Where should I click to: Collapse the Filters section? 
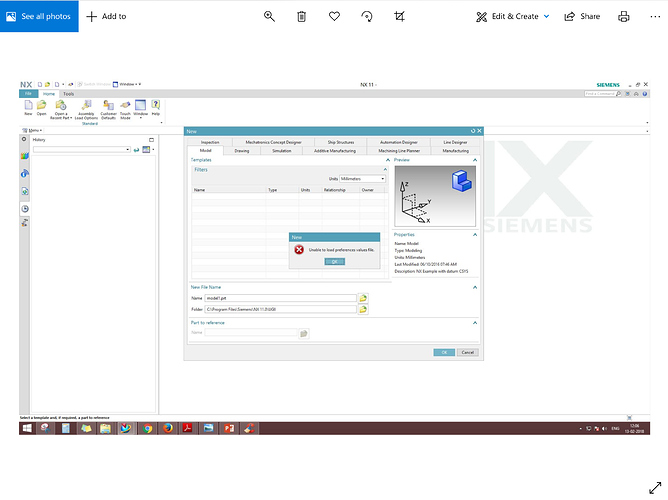(x=385, y=170)
